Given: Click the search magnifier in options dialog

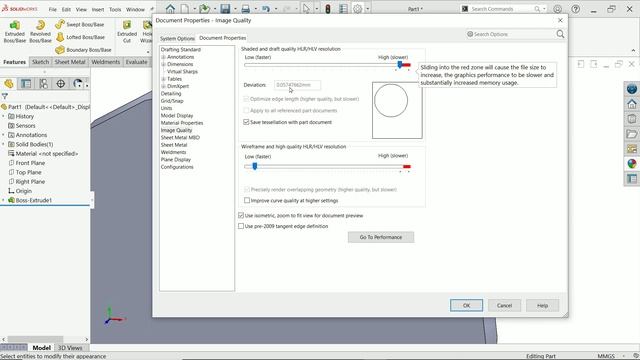Looking at the screenshot, I should 560,34.
